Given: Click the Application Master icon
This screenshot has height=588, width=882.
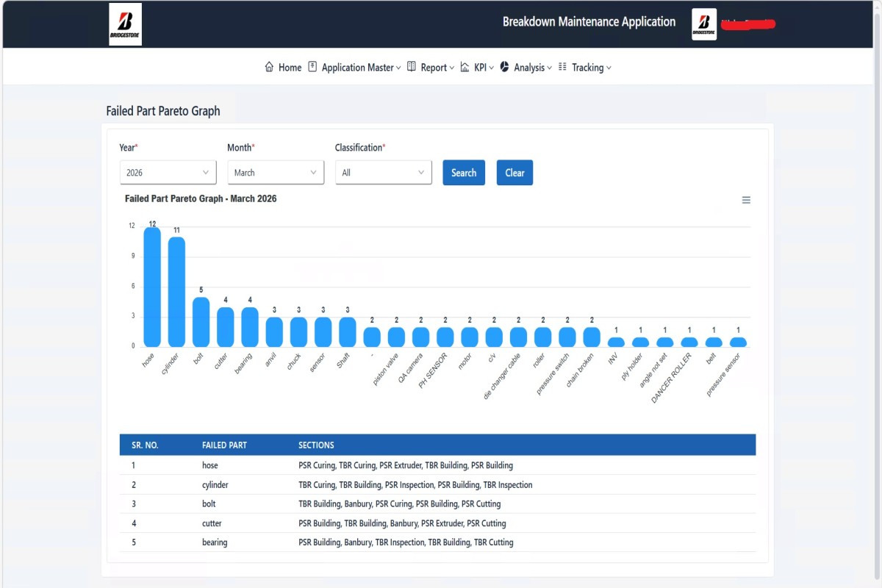Looking at the screenshot, I should [312, 67].
